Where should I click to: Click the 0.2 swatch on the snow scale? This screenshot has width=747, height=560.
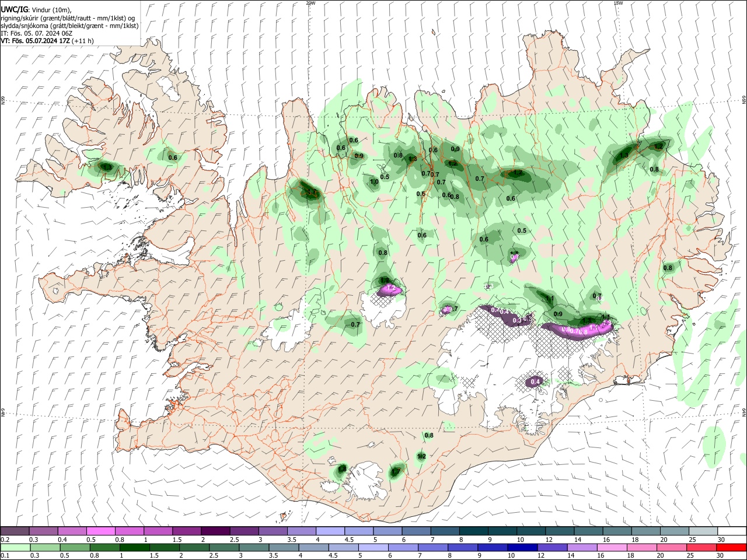coord(15,531)
